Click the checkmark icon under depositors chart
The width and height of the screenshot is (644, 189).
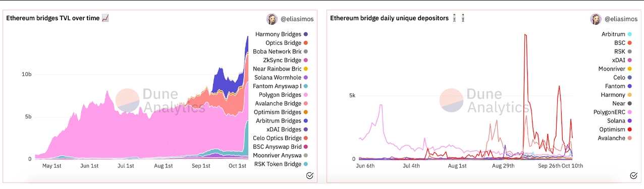click(x=634, y=175)
